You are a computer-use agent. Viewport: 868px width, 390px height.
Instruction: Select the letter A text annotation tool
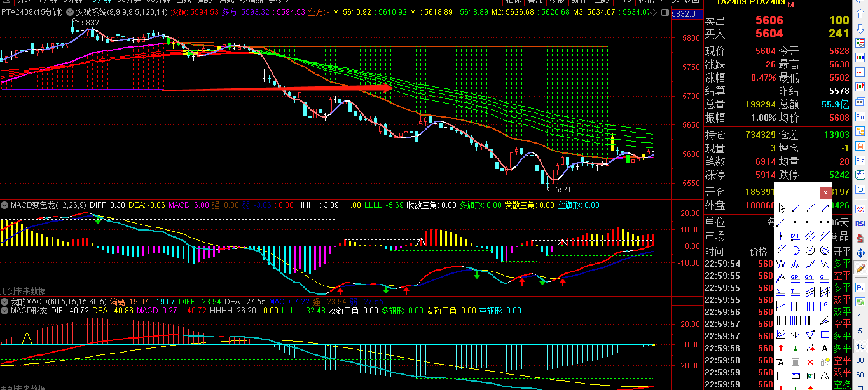pos(825,348)
